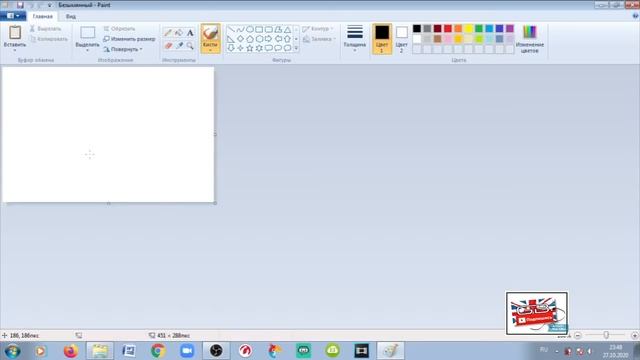Click the zoom out minus button
Viewport: 640px width, 360px height.
pos(578,336)
